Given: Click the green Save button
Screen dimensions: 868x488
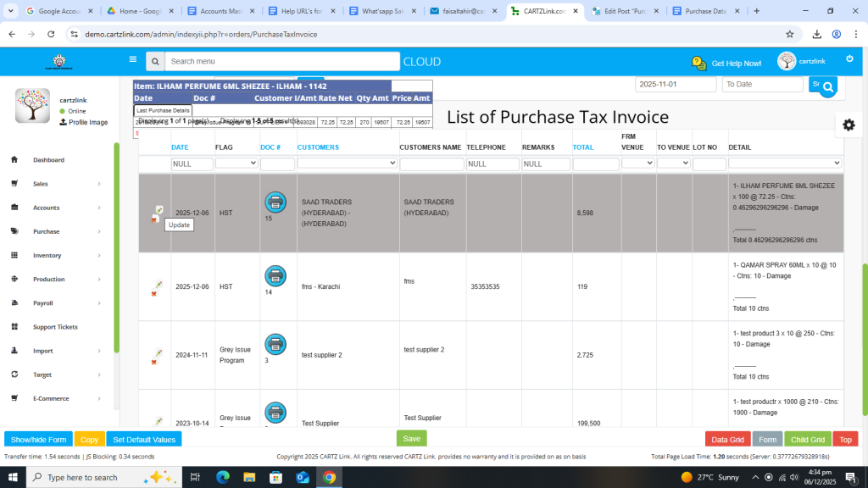Looking at the screenshot, I should pos(411,439).
